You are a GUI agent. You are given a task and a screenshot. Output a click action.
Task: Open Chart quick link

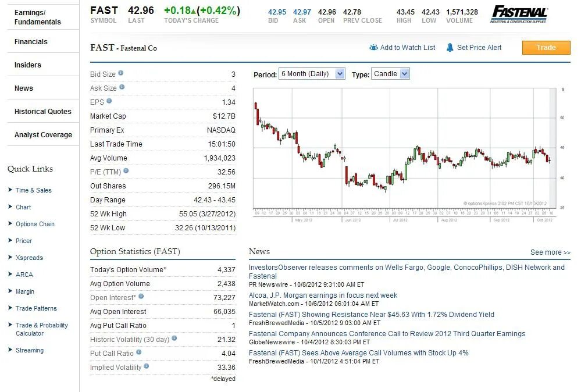point(23,207)
